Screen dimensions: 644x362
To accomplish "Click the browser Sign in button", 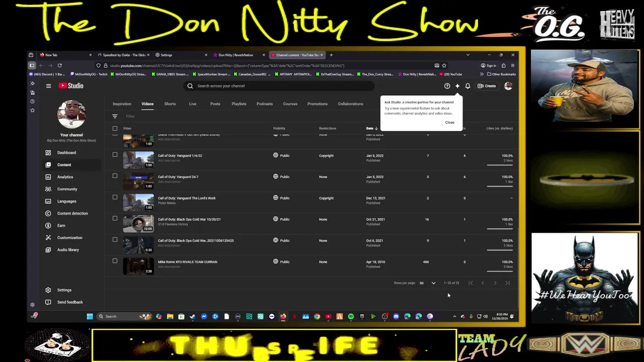I will point(488,65).
